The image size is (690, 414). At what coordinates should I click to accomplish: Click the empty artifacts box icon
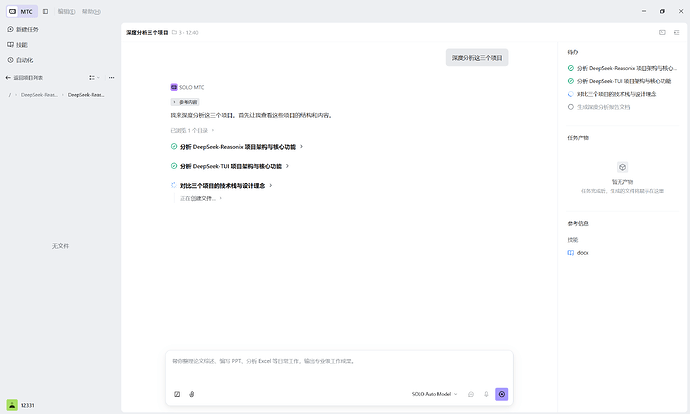[x=622, y=167]
